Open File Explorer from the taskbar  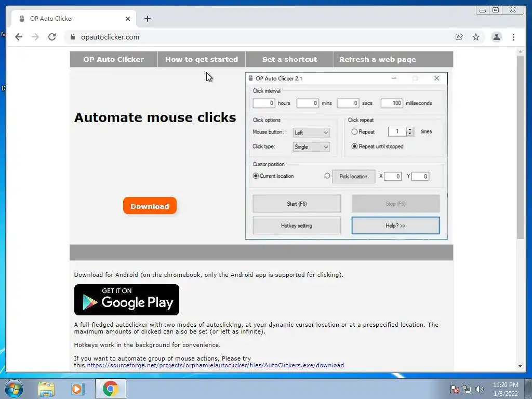click(46, 389)
